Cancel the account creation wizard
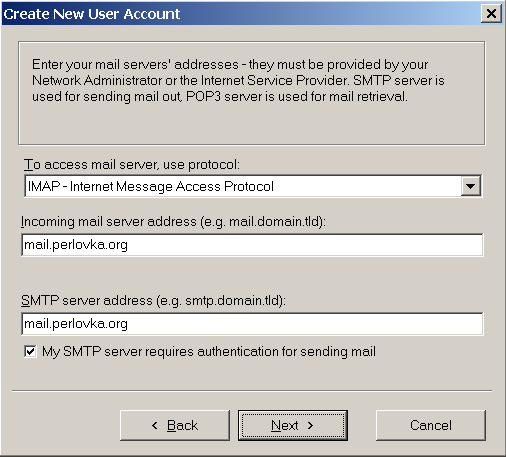Viewport: 506px width, 457px height. coord(431,425)
